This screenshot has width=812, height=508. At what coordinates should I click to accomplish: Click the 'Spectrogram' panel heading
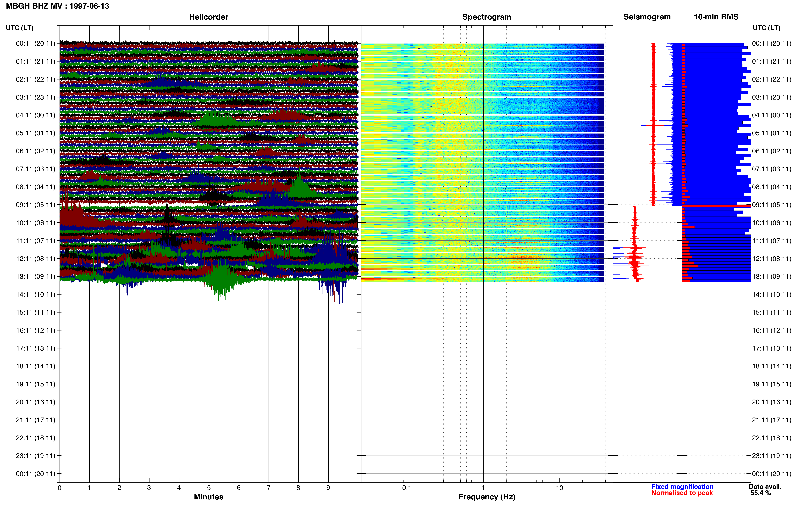[487, 17]
